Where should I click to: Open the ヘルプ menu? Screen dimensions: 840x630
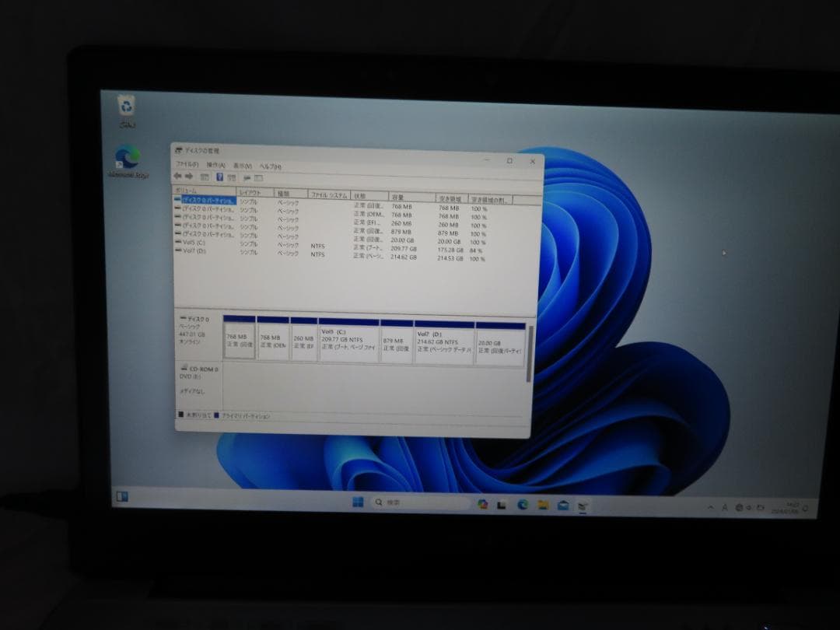(271, 166)
